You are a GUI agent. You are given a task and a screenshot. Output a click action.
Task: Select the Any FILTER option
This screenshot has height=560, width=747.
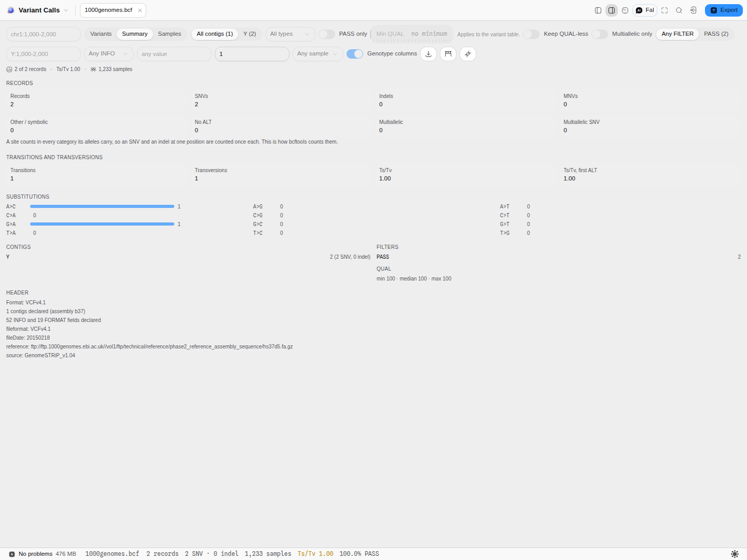(677, 34)
